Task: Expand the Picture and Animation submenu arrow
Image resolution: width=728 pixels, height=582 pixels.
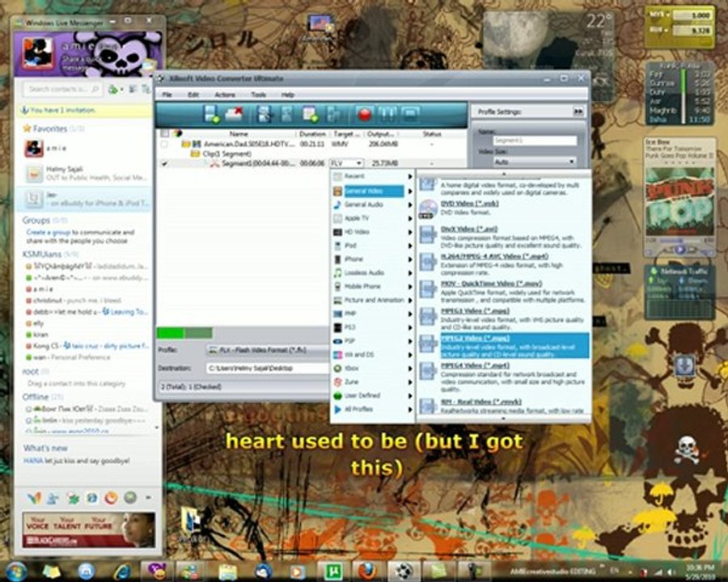Action: point(410,300)
